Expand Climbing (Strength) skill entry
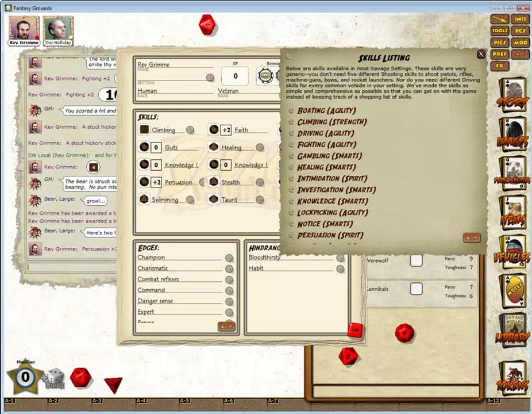532x414 pixels. [x=291, y=122]
